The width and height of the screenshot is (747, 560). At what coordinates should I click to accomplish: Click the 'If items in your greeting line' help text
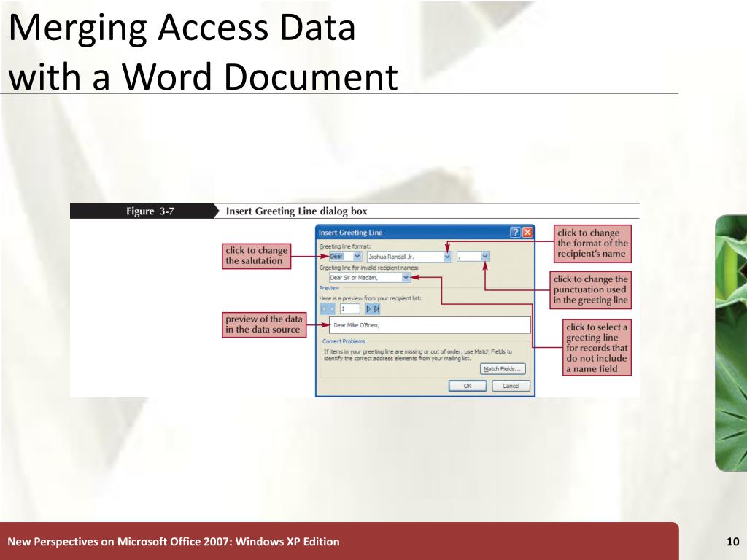(418, 355)
